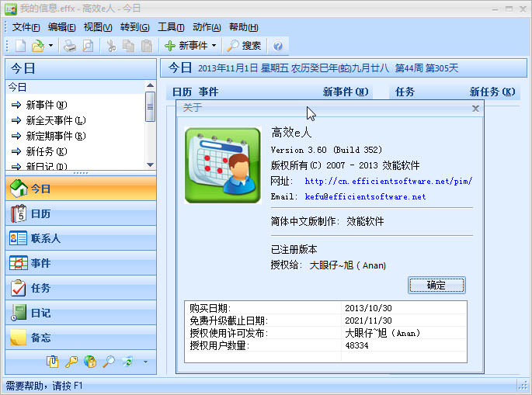The image size is (532, 395).
Task: Click the sidebar list scroll down arrow
Action: pyautogui.click(x=151, y=165)
